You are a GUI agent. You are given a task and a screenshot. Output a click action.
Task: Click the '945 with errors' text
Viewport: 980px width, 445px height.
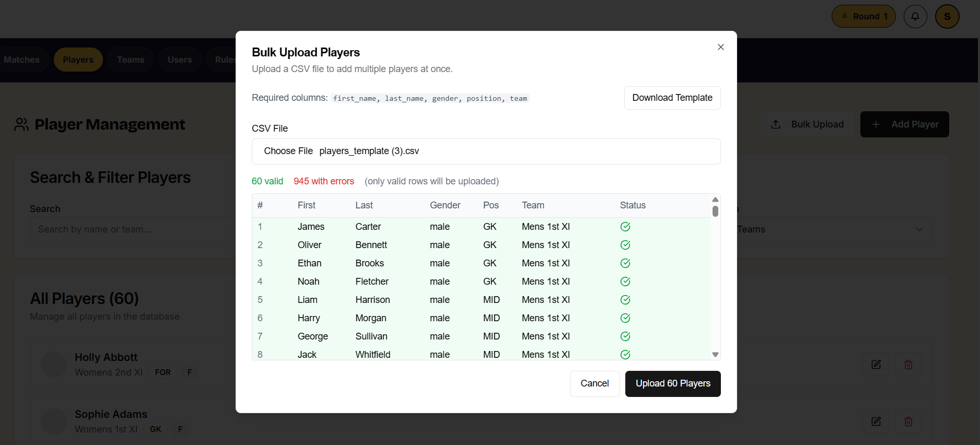pyautogui.click(x=324, y=181)
